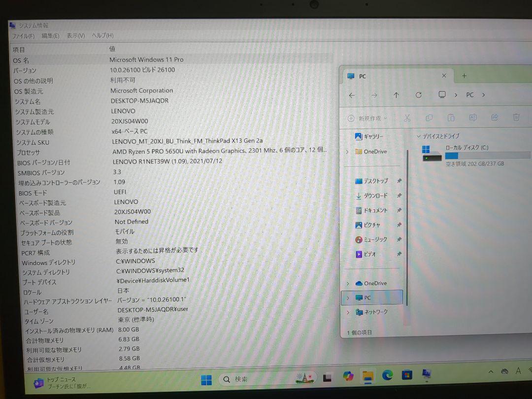Open the ヘルプ(H) menu
The width and height of the screenshot is (532, 399).
pyautogui.click(x=103, y=35)
